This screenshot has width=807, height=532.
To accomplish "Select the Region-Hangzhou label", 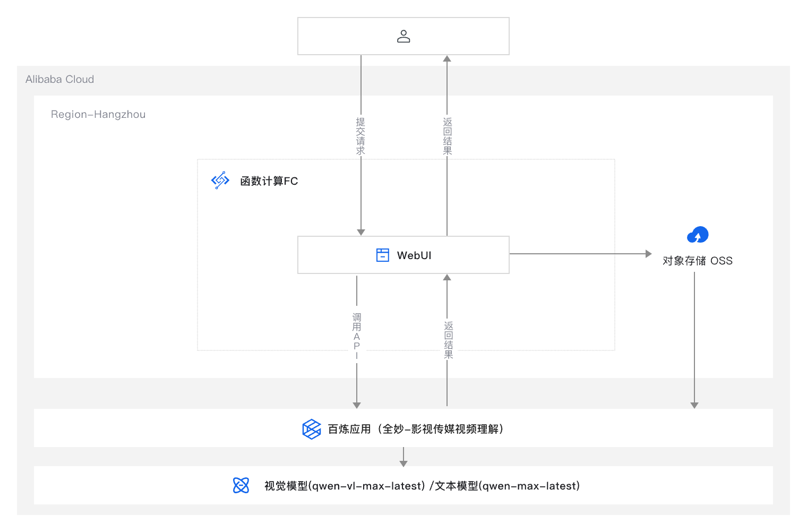I will tap(98, 114).
